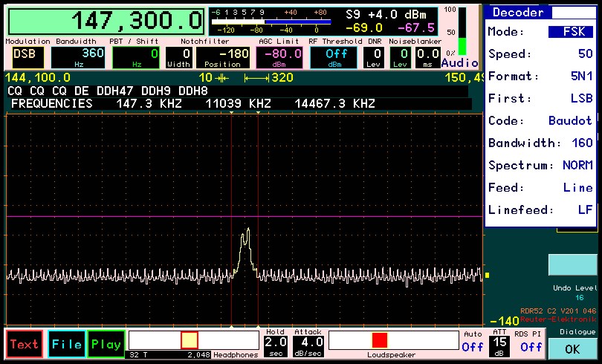Select decoded text line CQ CQ CQ DE DDH47
The image size is (602, 364).
(108, 91)
